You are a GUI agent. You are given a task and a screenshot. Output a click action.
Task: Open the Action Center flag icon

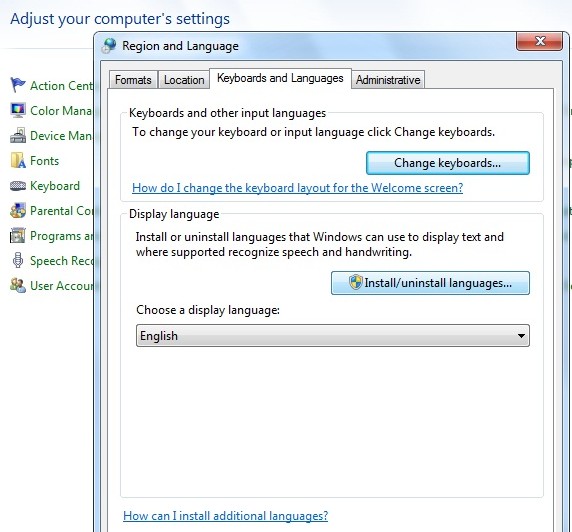click(18, 85)
